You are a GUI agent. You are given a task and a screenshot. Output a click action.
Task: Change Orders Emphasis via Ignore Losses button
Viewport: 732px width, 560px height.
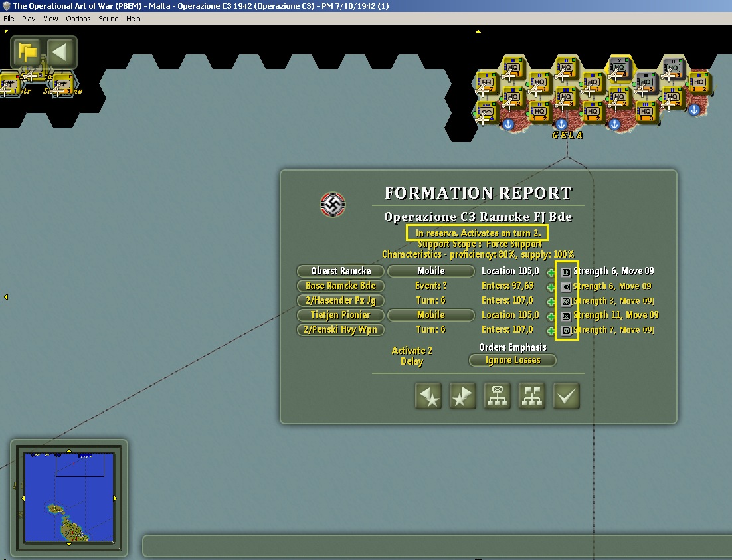pyautogui.click(x=513, y=361)
